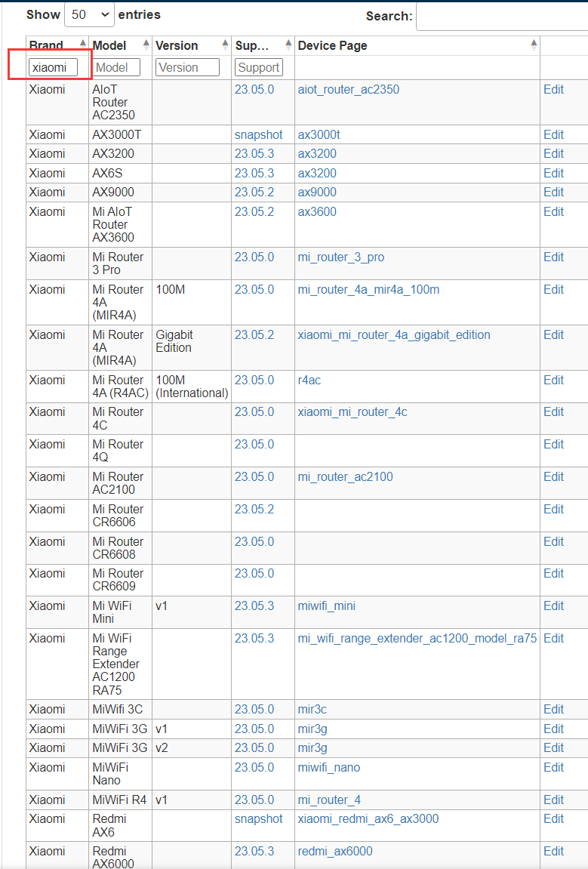Edit the Mi AIoT Router AX3600 entry
588x869 pixels.
(x=553, y=211)
